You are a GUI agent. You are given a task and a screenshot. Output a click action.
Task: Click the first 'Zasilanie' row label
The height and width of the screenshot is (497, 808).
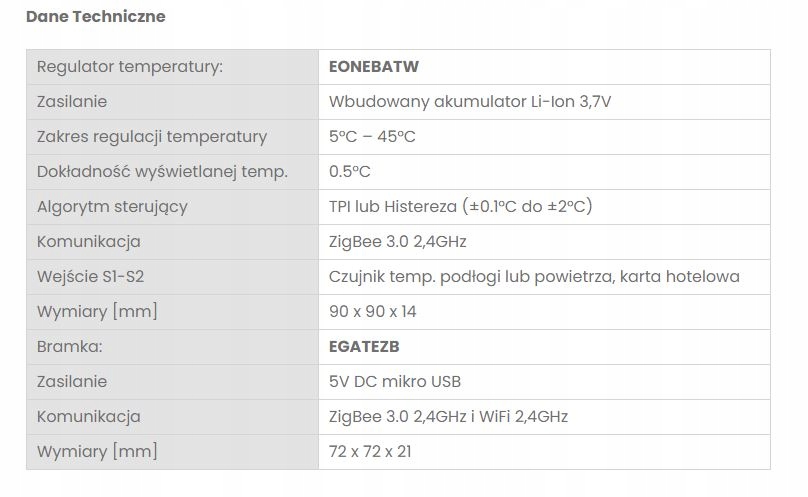click(x=72, y=102)
